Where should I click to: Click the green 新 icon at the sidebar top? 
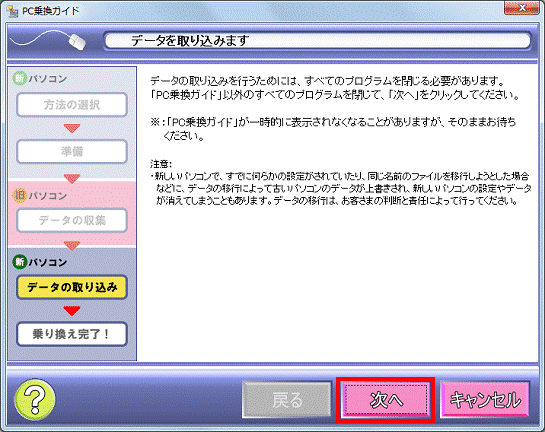click(x=20, y=79)
